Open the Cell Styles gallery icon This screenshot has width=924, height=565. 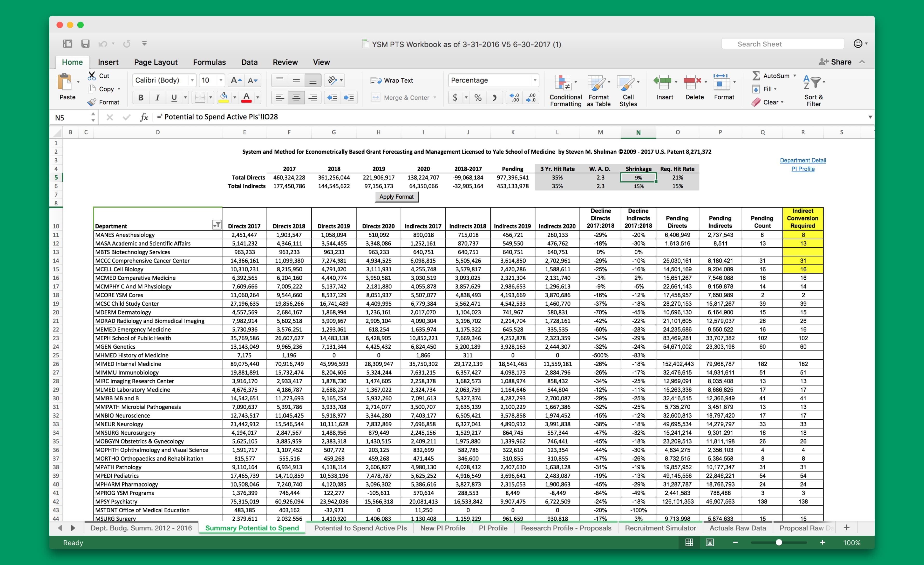pyautogui.click(x=626, y=83)
